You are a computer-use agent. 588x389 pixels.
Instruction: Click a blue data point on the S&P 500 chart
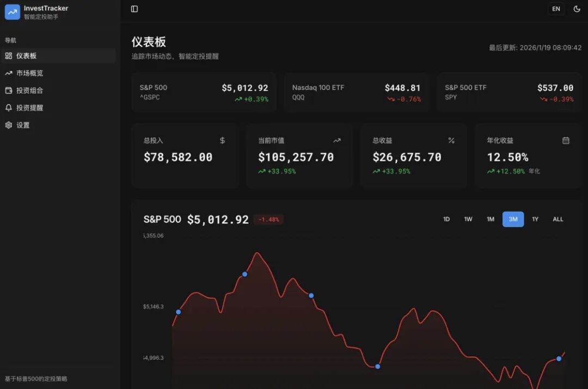click(x=244, y=274)
